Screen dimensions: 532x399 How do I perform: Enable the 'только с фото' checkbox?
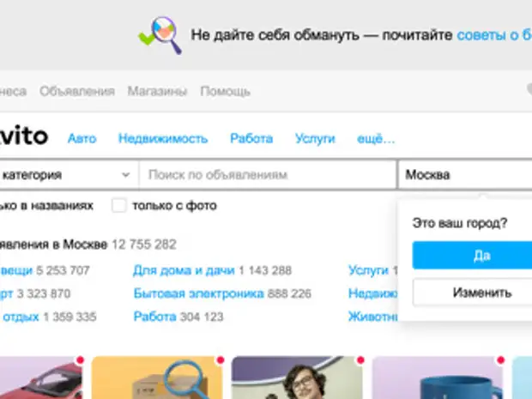pyautogui.click(x=119, y=206)
